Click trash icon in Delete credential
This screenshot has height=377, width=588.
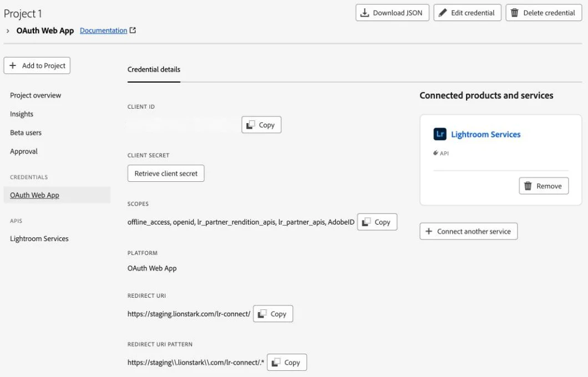515,13
